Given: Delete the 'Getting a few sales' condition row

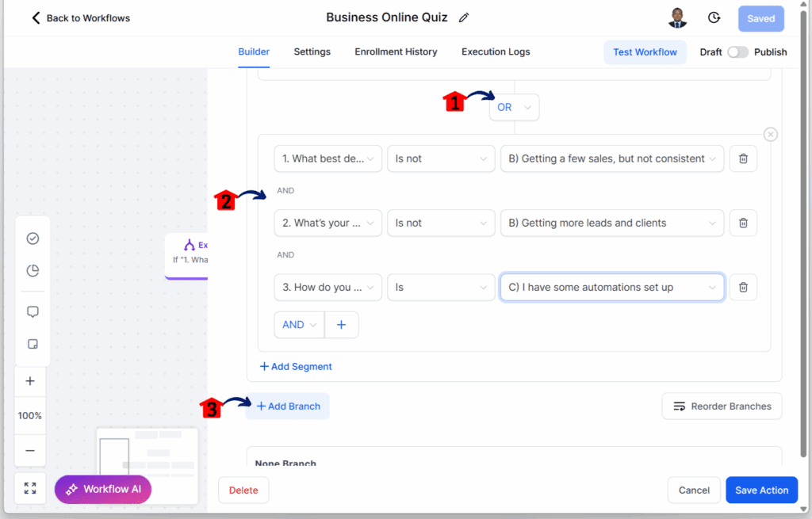Looking at the screenshot, I should [x=743, y=158].
